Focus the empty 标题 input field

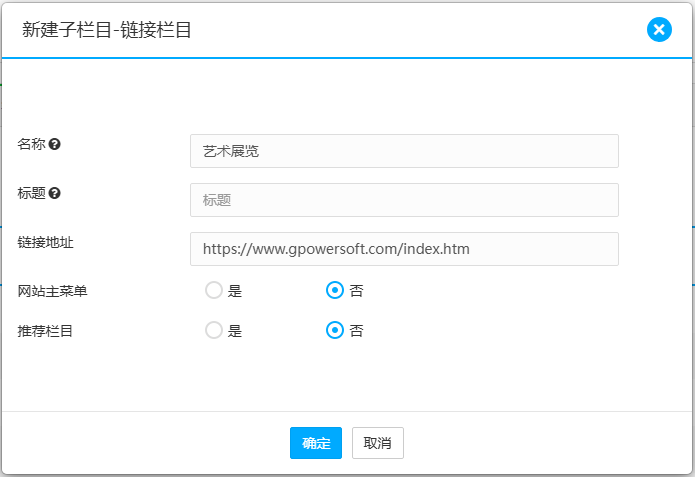click(404, 200)
